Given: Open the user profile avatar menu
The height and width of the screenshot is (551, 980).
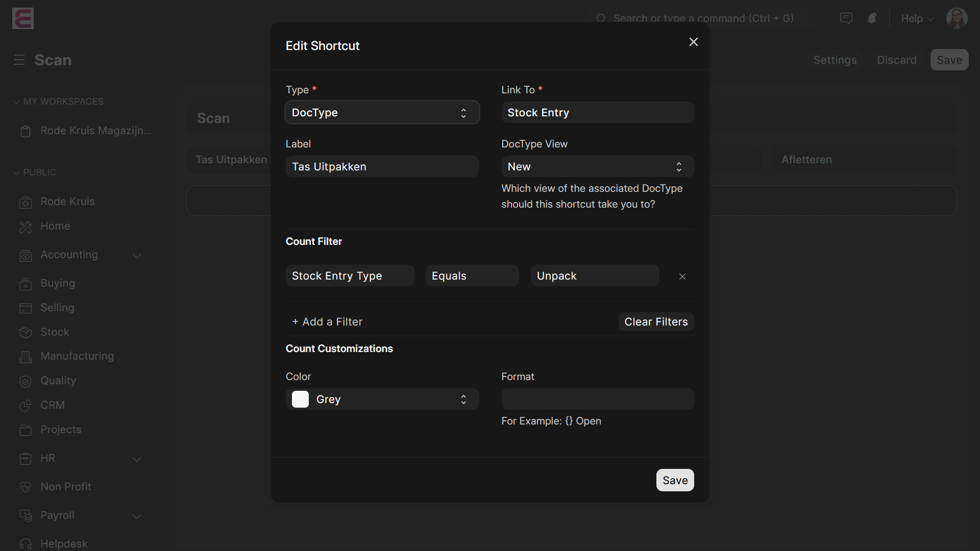Looking at the screenshot, I should coord(957,18).
